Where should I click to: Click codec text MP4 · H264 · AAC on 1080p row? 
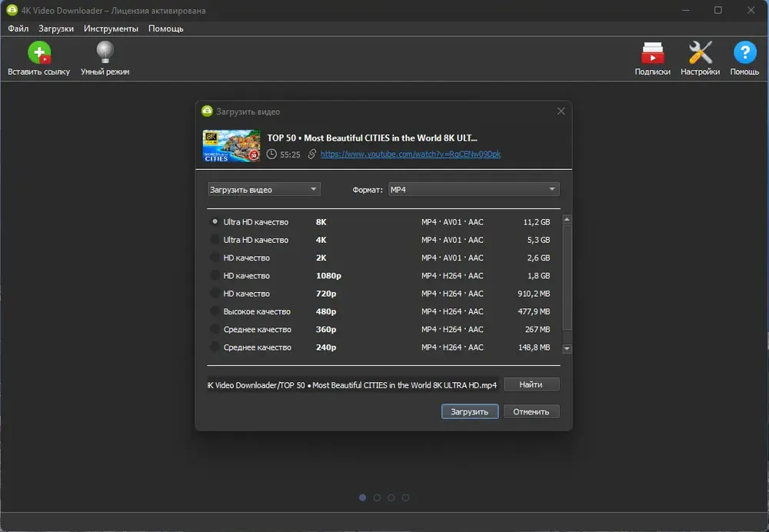[x=452, y=275]
